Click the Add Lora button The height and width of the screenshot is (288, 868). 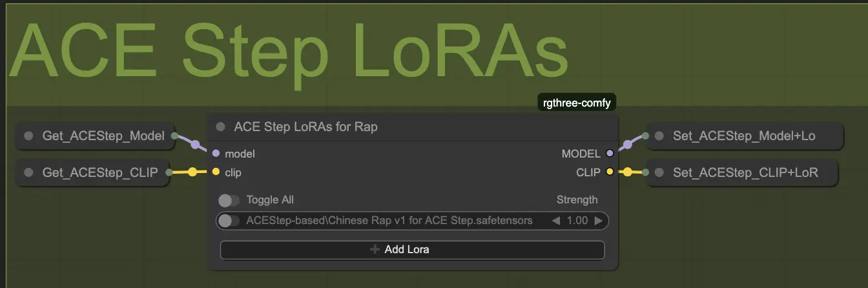[x=412, y=249]
